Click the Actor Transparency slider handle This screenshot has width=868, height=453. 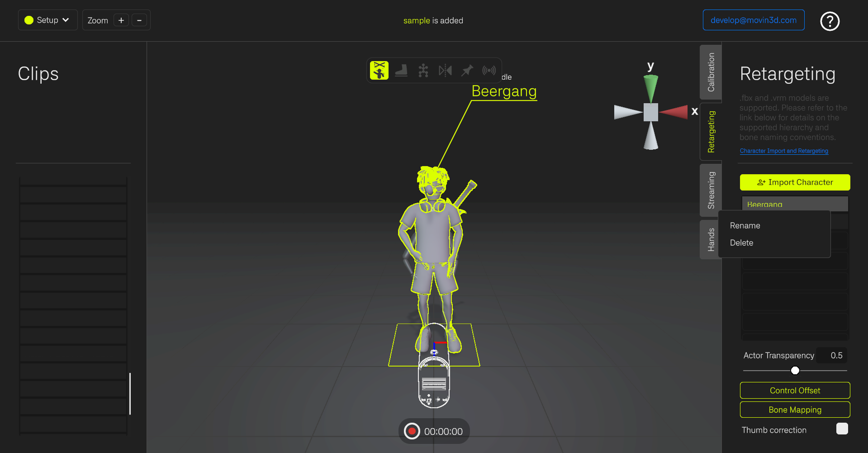795,371
